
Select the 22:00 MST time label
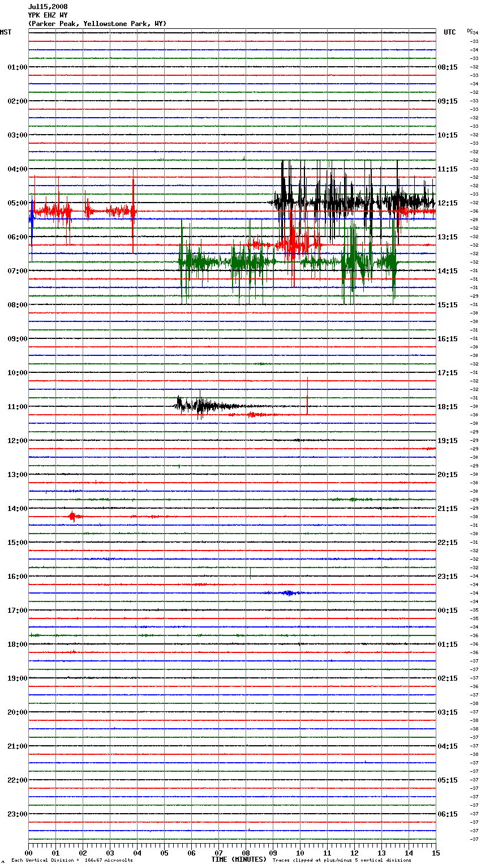(x=18, y=780)
